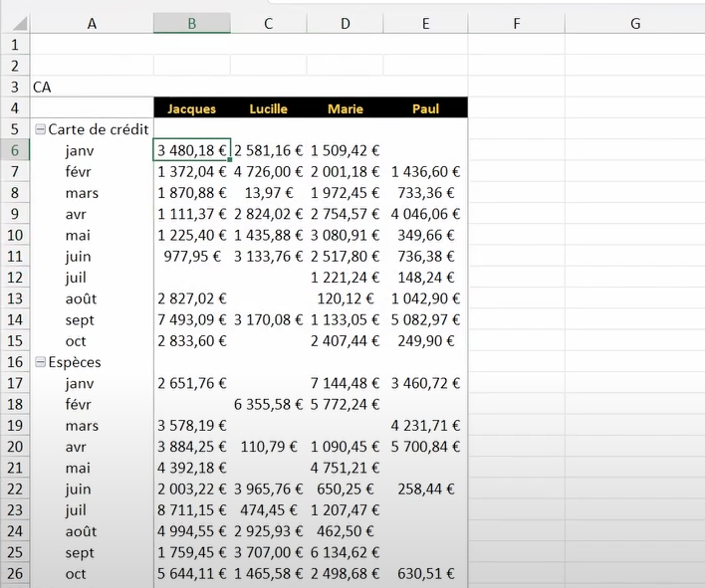Select cell with 2 581,16 €
The image size is (705, 588).
coord(269,150)
